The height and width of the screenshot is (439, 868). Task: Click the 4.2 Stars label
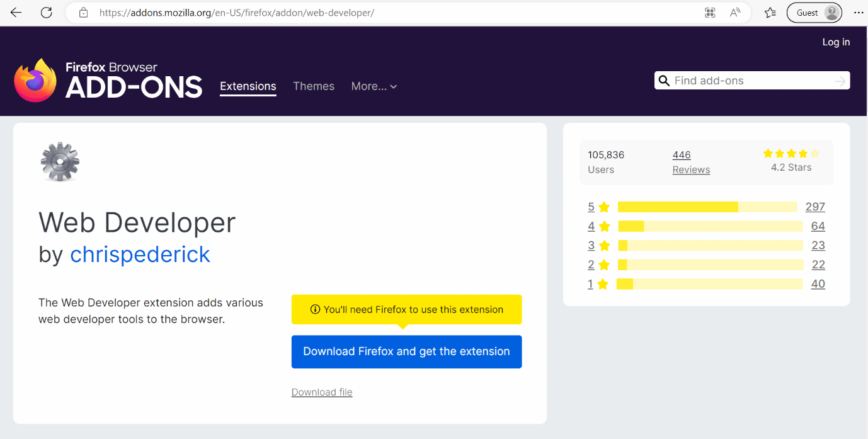point(791,168)
